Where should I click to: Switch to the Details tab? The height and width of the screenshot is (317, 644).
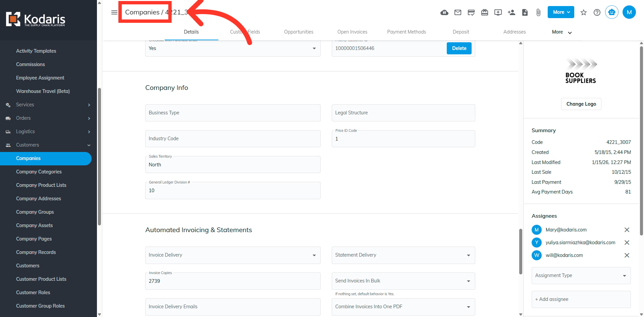click(191, 32)
